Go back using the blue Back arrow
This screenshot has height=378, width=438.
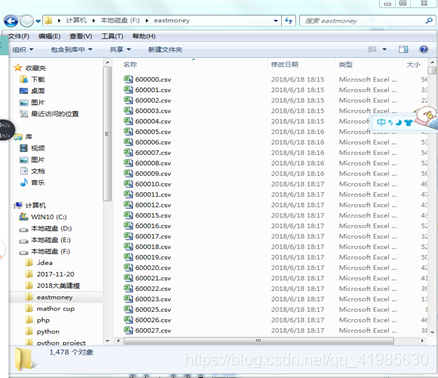[x=11, y=21]
